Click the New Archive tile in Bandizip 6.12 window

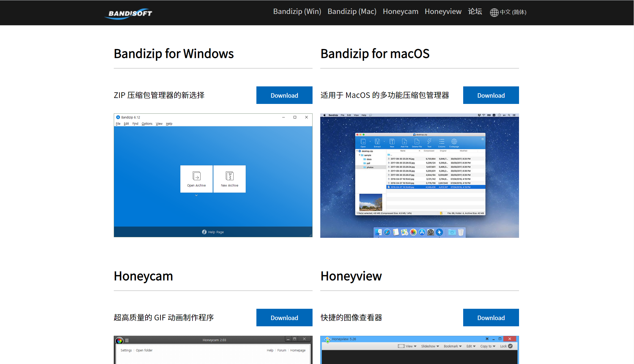click(x=229, y=179)
